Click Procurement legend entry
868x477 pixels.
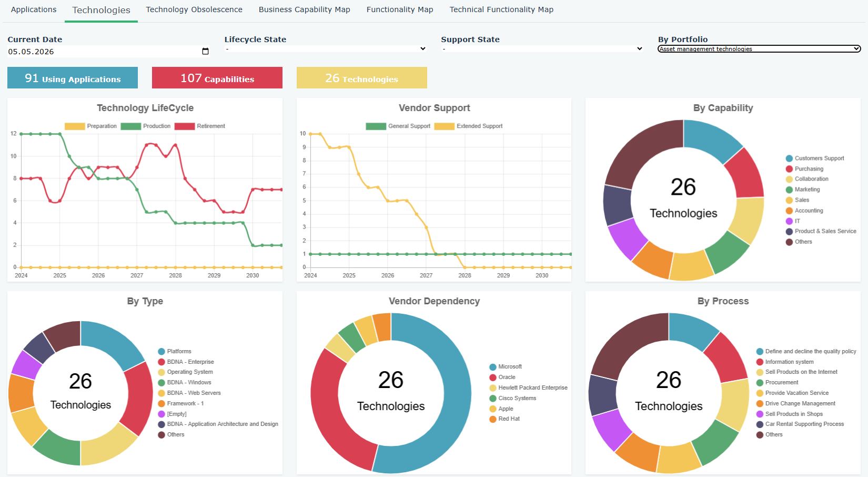point(778,382)
